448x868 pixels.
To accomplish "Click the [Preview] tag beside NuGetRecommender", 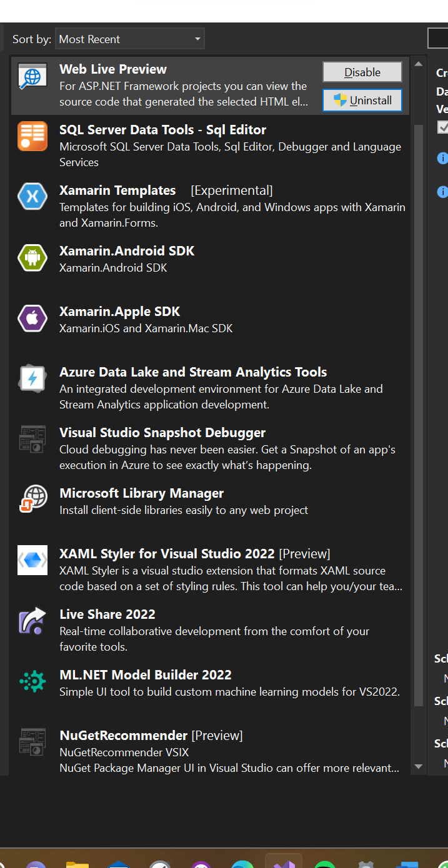I will [x=217, y=736].
